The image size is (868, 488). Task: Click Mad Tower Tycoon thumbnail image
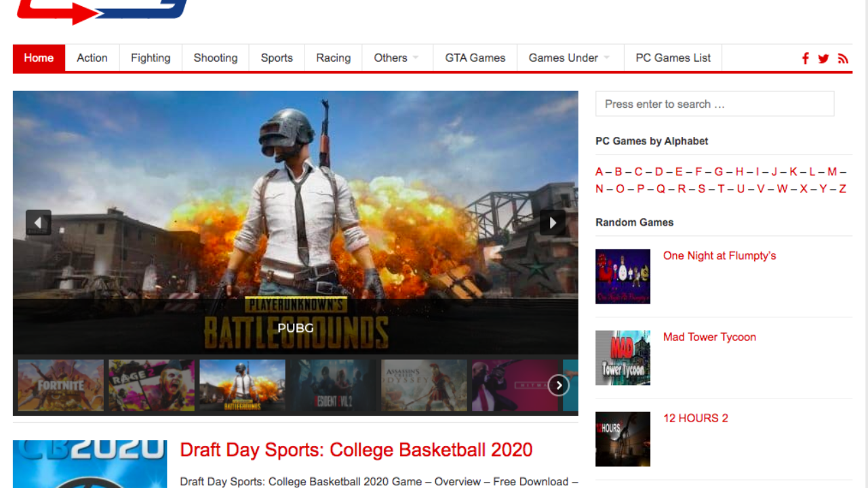(623, 358)
